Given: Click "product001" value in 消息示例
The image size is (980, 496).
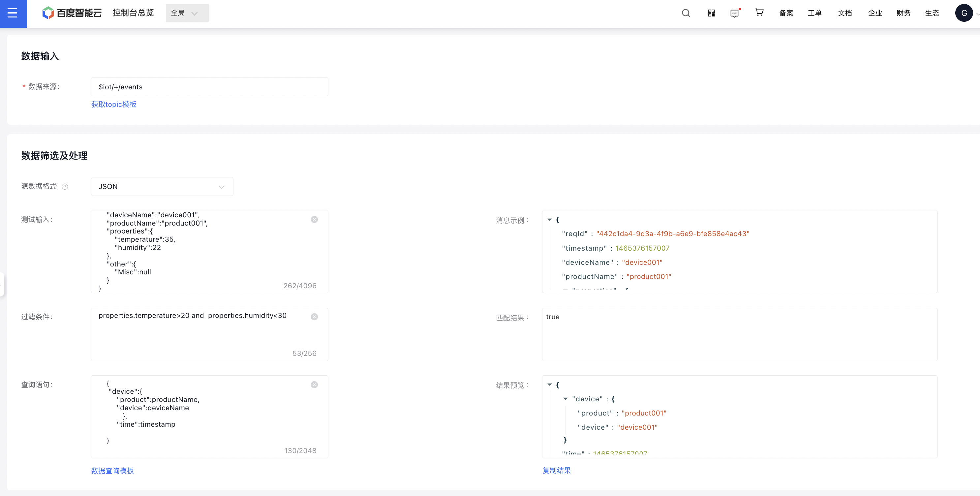Looking at the screenshot, I should click(x=649, y=277).
